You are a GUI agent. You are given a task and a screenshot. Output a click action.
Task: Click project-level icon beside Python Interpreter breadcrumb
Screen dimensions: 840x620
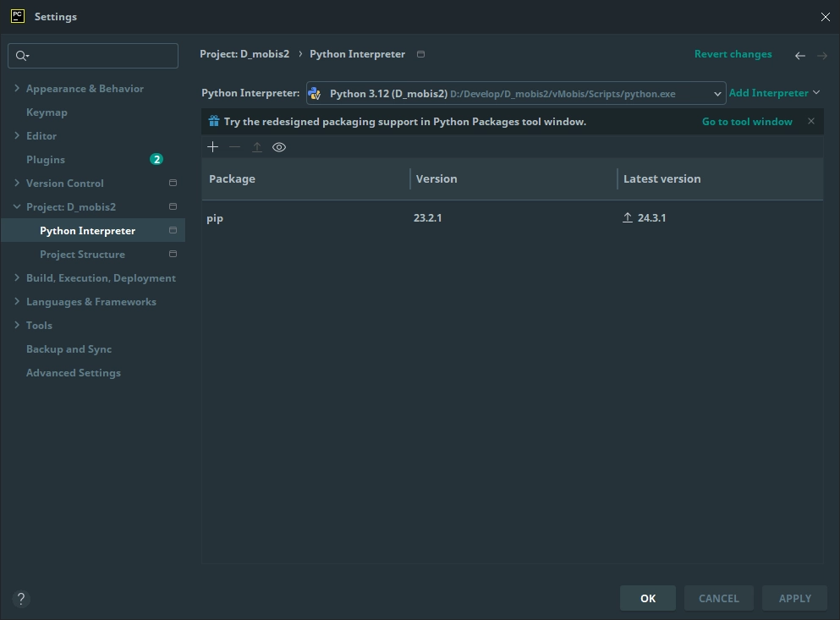coord(421,54)
